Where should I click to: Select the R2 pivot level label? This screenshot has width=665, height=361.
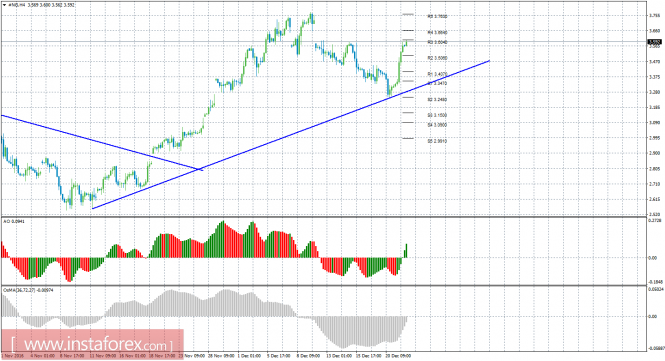tap(438, 58)
